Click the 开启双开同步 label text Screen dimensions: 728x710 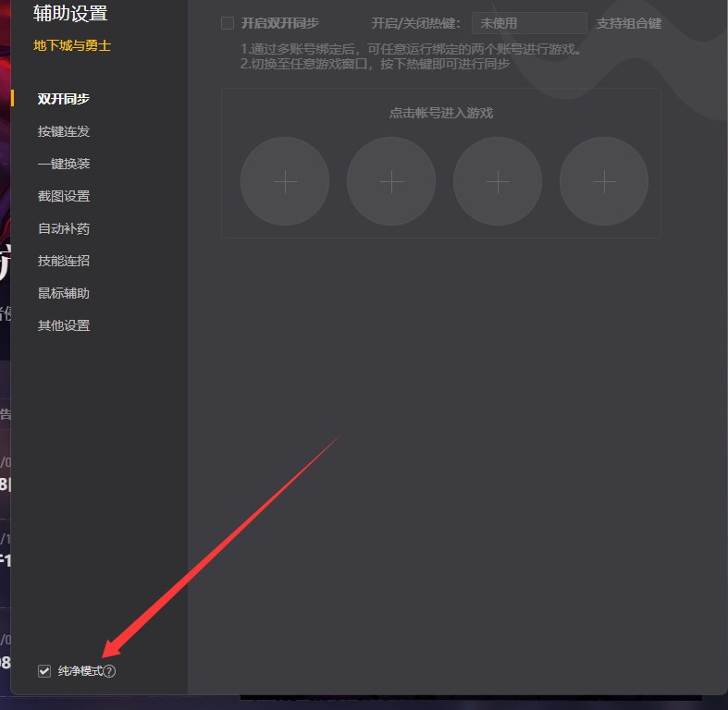pyautogui.click(x=280, y=23)
